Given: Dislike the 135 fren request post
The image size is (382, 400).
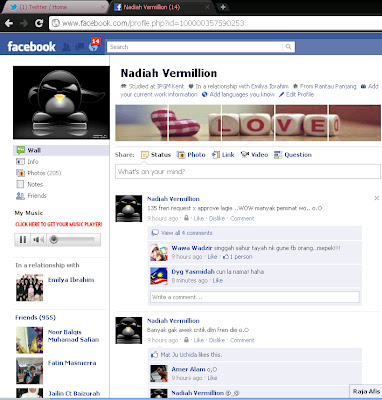Looking at the screenshot, I should 217,218.
